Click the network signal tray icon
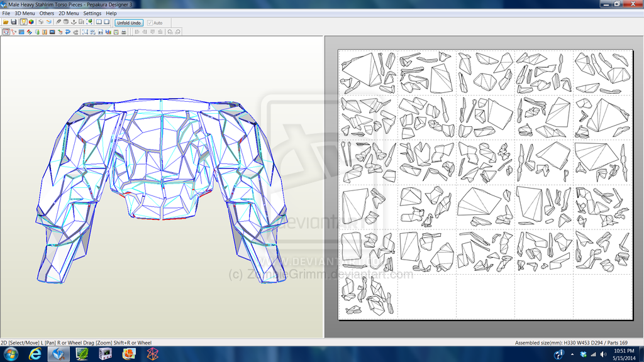 coord(593,354)
